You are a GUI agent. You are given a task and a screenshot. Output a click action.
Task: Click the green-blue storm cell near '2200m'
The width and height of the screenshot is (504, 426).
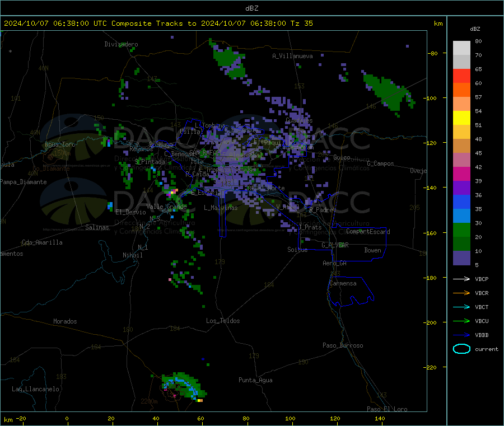click(x=184, y=386)
